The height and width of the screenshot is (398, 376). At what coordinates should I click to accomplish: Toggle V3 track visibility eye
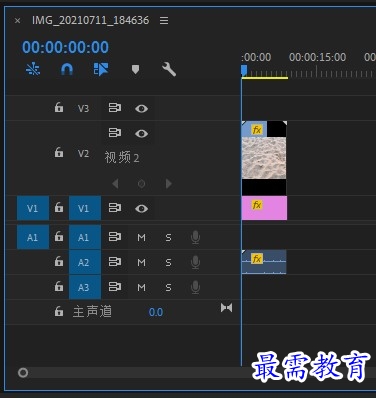click(x=141, y=108)
